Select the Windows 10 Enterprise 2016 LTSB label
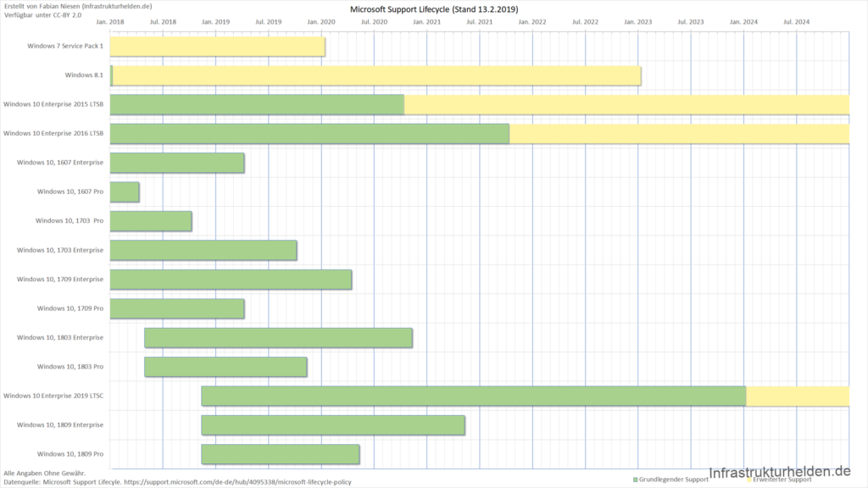 53,133
